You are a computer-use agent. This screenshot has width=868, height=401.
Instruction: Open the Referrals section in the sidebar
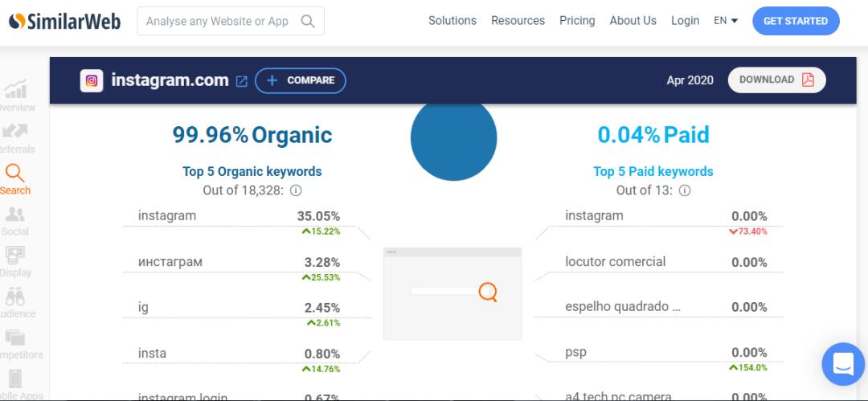(15, 138)
